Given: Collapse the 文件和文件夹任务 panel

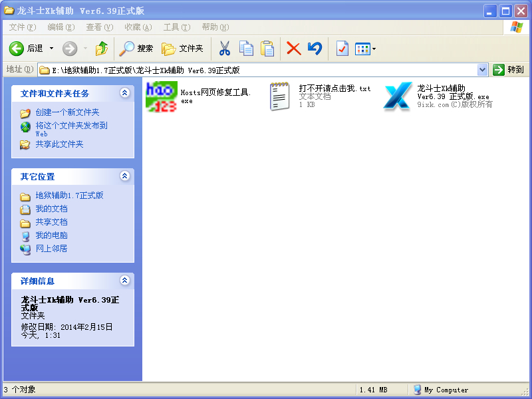Looking at the screenshot, I should click(x=124, y=92).
